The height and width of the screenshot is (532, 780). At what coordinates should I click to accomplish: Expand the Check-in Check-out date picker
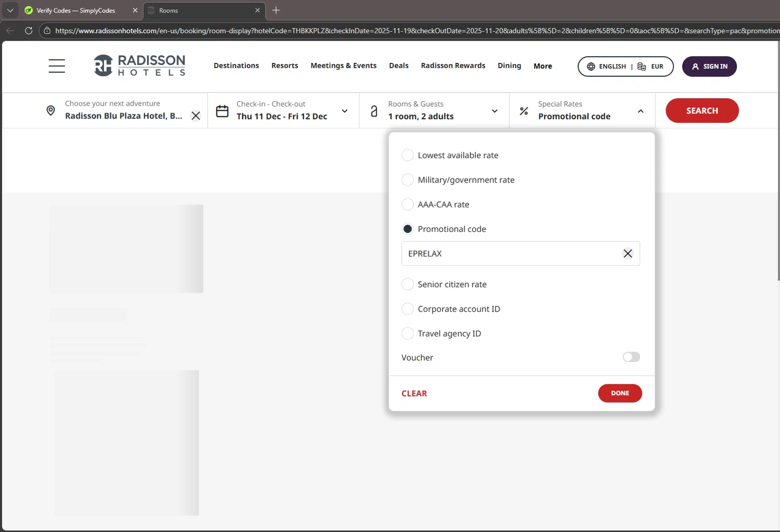click(344, 111)
